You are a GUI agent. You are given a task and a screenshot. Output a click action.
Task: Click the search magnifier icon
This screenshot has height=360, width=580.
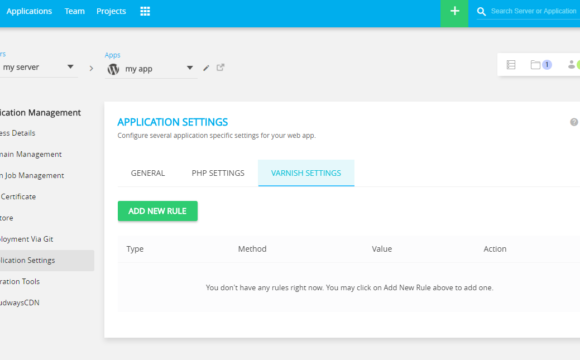tap(481, 11)
